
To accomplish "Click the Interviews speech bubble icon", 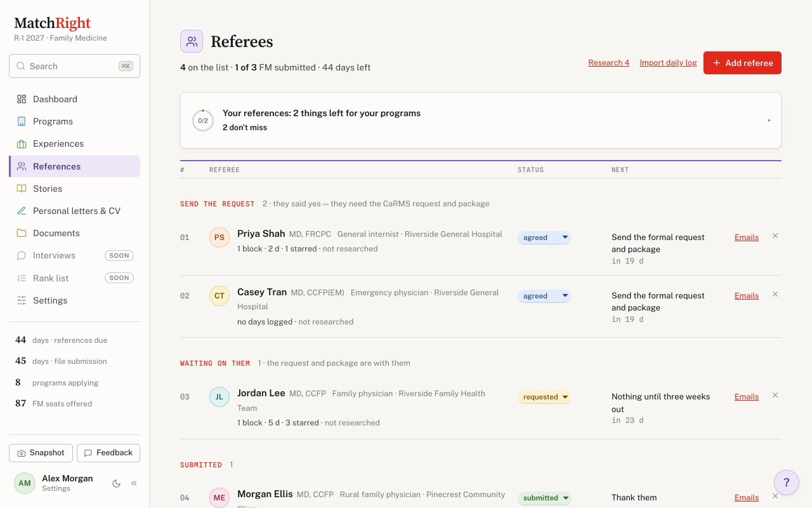I will [x=22, y=255].
